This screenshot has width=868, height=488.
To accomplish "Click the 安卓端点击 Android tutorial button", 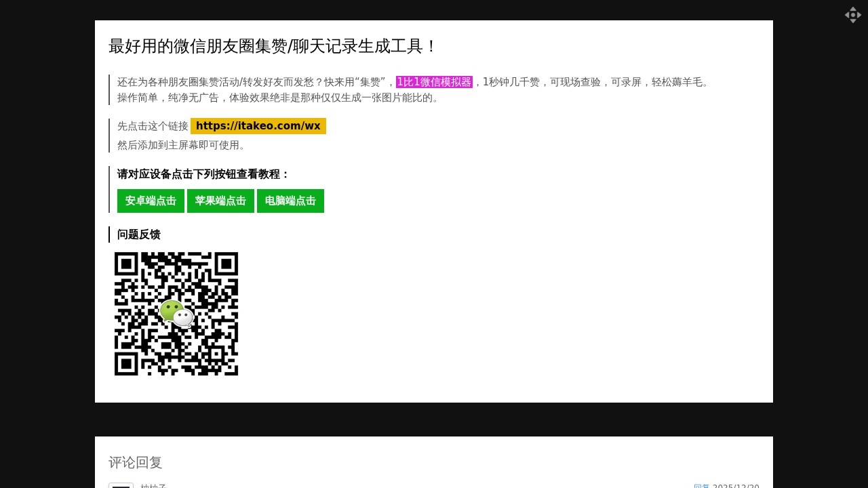I will [x=150, y=201].
